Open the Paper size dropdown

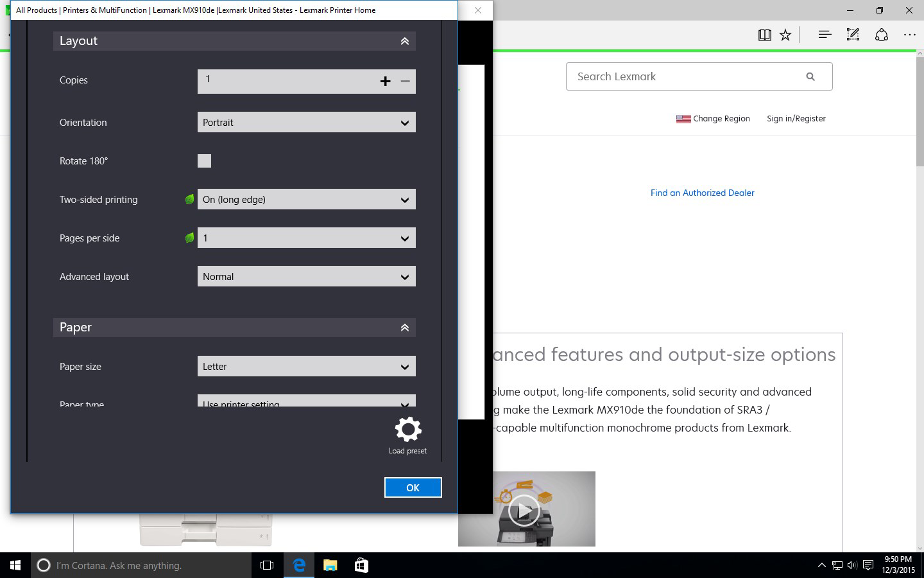(x=306, y=366)
